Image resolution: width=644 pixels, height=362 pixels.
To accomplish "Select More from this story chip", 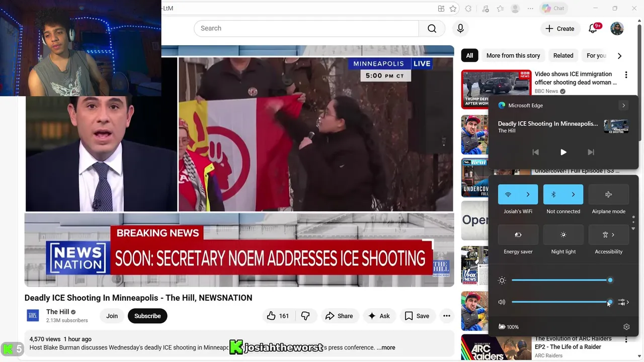I will click(x=513, y=56).
